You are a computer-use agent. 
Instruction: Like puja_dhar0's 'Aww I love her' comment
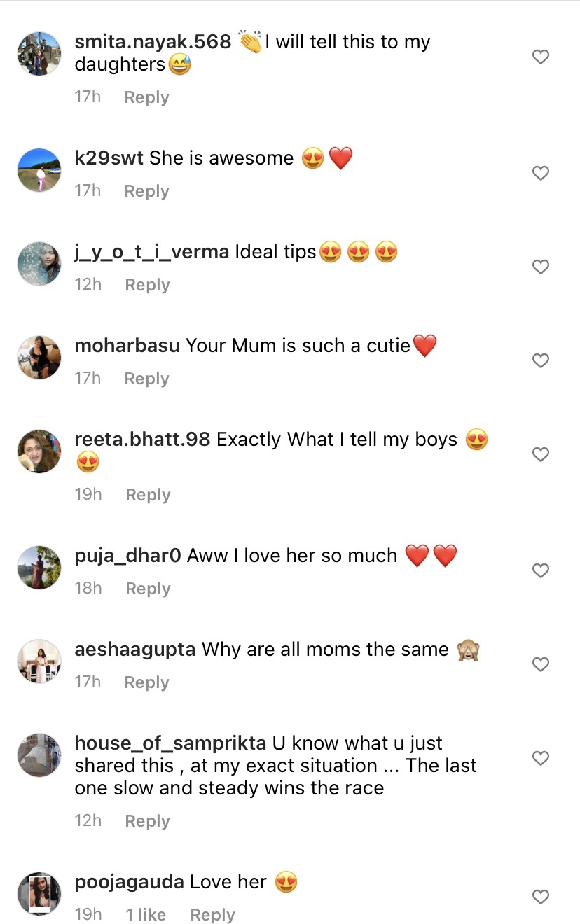[541, 570]
